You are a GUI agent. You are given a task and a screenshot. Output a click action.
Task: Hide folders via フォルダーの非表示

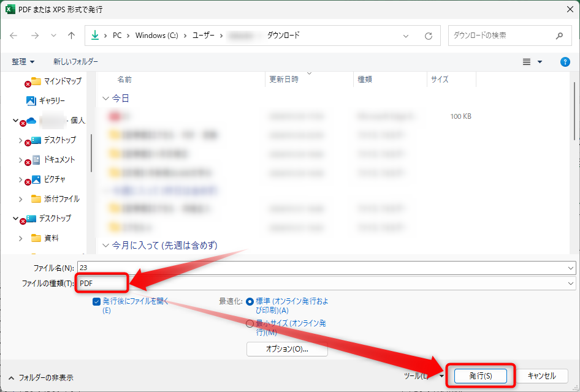(x=40, y=377)
